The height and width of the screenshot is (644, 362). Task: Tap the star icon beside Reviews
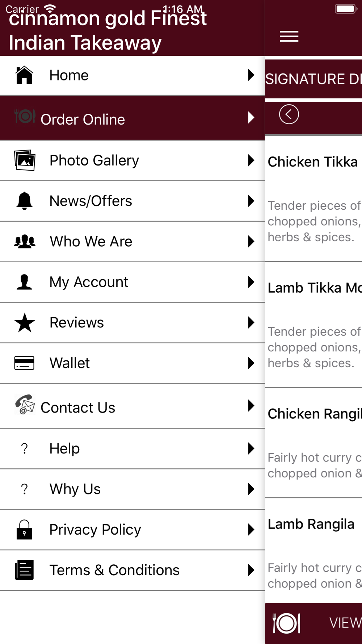[x=25, y=322]
